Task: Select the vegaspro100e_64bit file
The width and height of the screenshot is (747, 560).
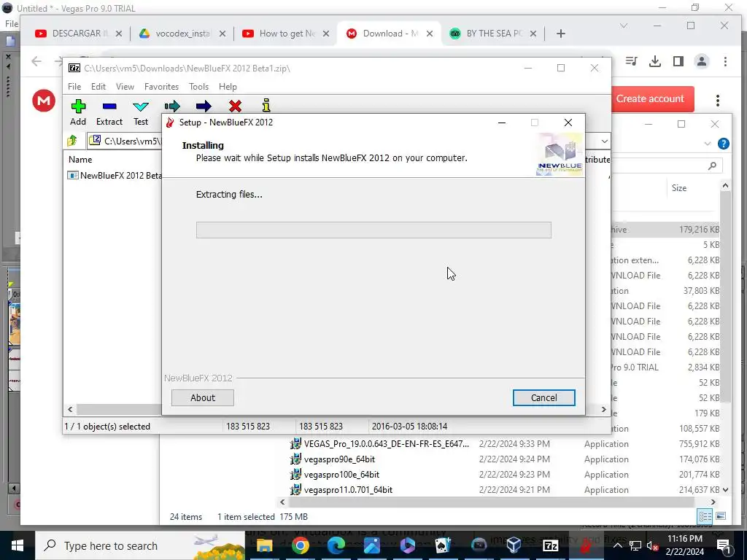Action: pos(341,474)
